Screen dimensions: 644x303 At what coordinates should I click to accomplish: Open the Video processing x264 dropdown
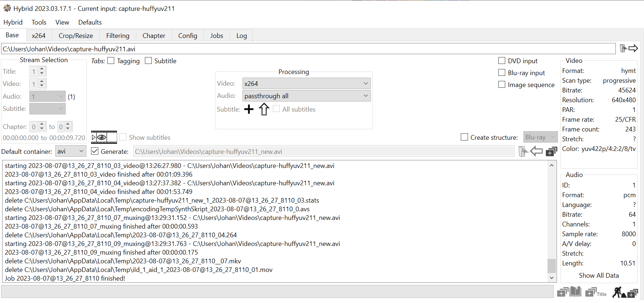tap(306, 83)
